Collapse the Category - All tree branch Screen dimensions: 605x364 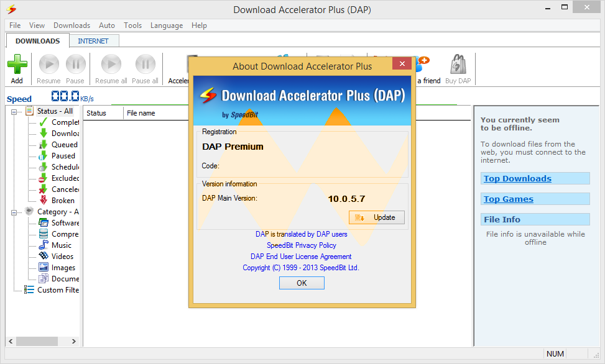pyautogui.click(x=14, y=212)
